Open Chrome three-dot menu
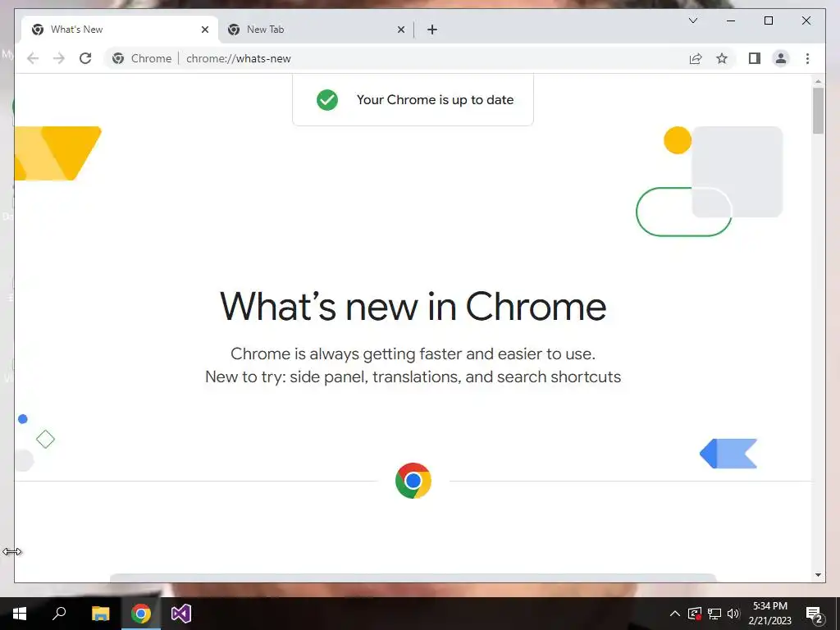 [x=807, y=58]
